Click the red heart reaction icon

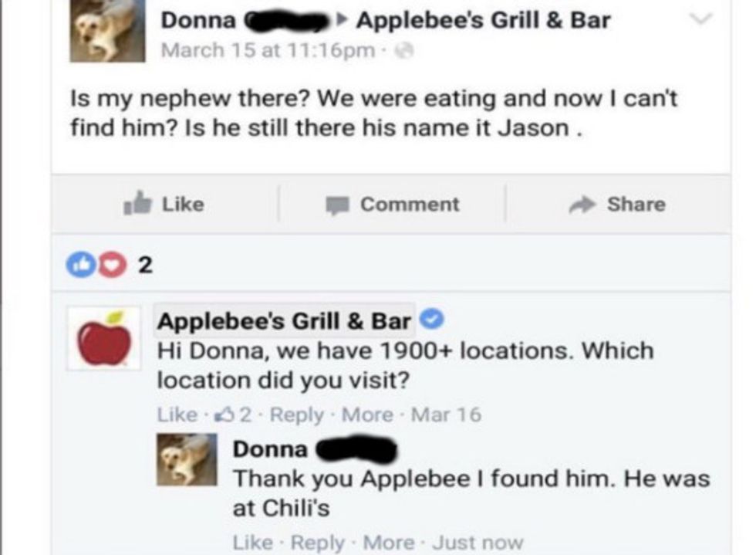click(x=113, y=266)
